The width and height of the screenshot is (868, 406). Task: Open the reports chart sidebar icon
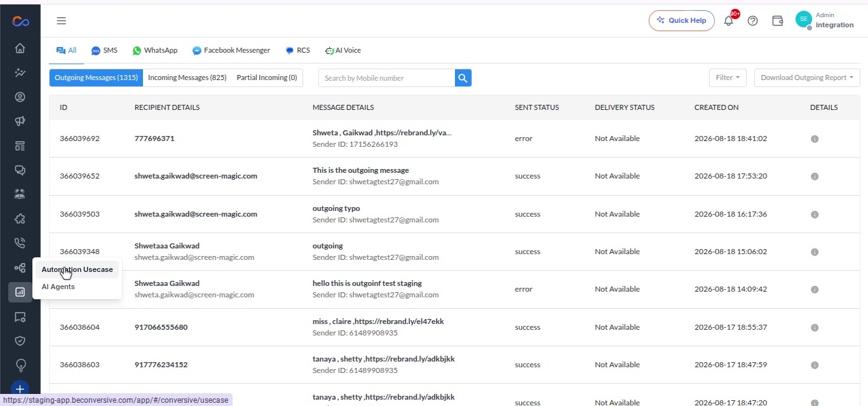click(x=20, y=292)
